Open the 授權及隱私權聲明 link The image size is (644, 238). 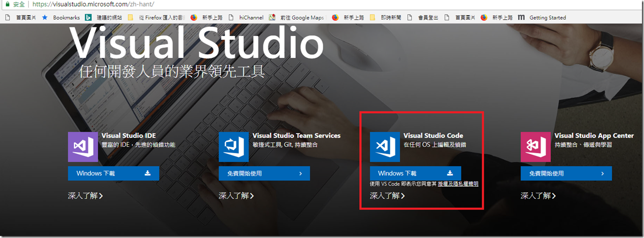(458, 184)
